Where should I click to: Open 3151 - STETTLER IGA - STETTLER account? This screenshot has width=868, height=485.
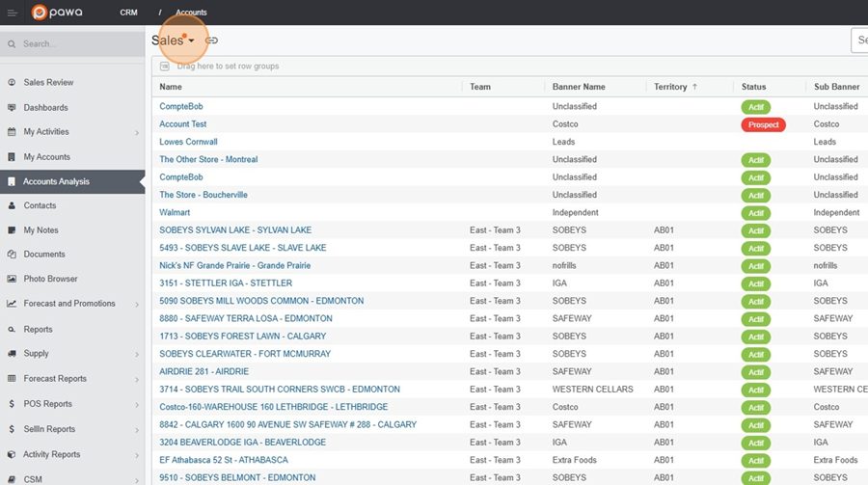(x=226, y=283)
